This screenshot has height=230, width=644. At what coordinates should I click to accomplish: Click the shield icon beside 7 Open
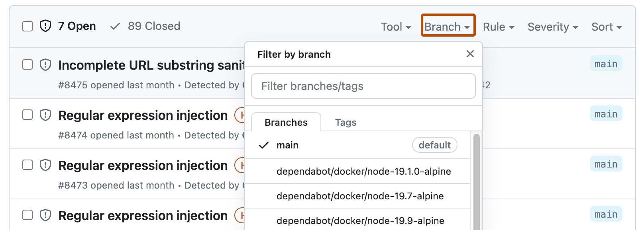(45, 26)
